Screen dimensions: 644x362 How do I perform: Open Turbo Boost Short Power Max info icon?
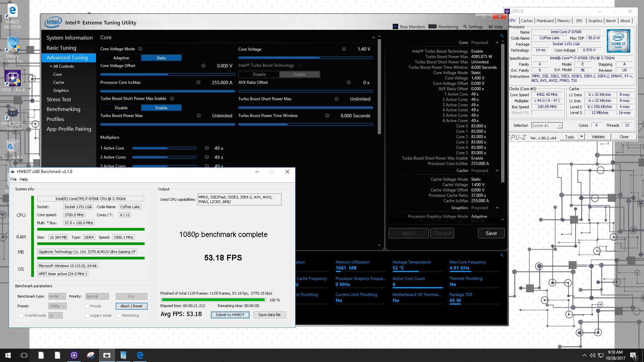[336, 99]
